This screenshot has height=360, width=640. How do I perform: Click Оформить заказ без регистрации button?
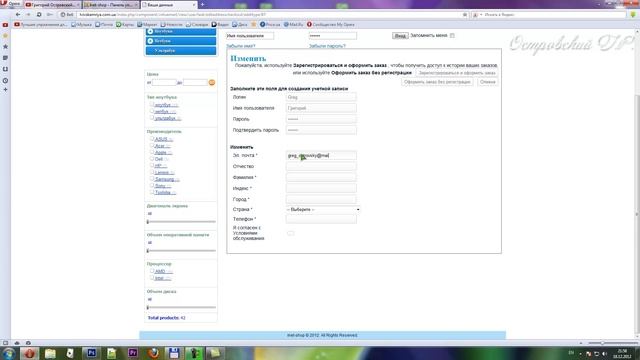click(x=437, y=82)
